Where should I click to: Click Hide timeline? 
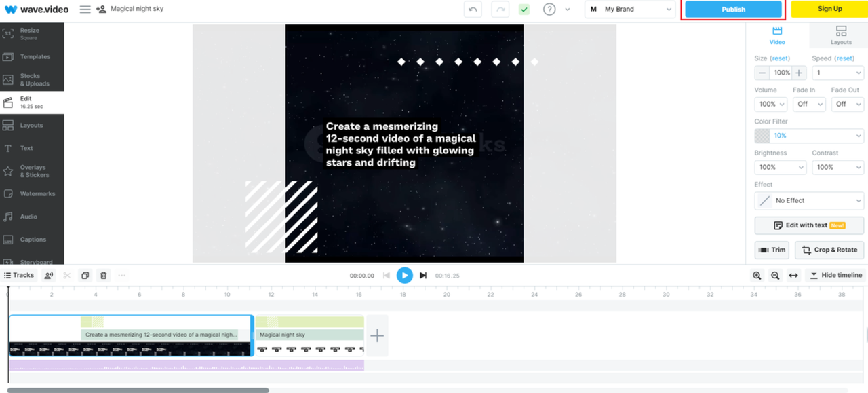click(835, 275)
